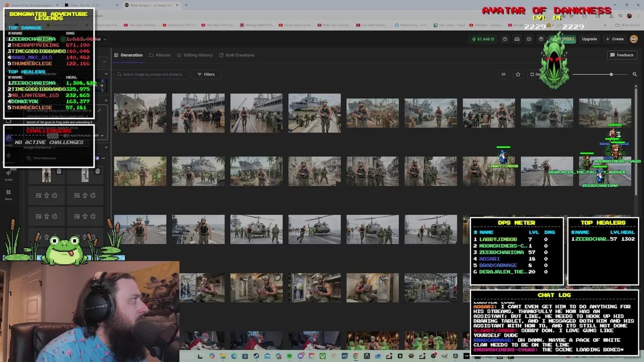Screen dimensions: 644x362
Task: Open the YouTube icon in header
Action: (529, 39)
